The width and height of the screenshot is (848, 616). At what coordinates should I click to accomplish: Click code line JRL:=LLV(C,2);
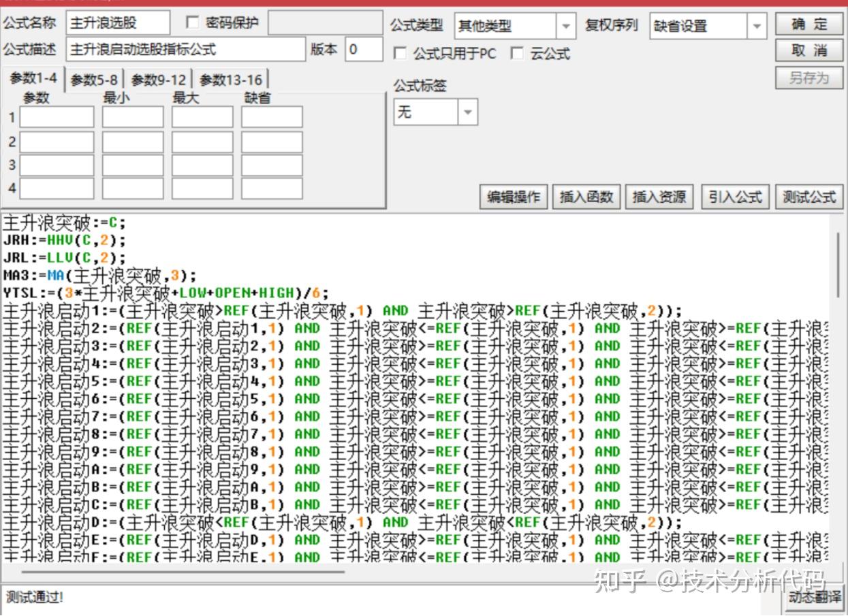pyautogui.click(x=65, y=258)
